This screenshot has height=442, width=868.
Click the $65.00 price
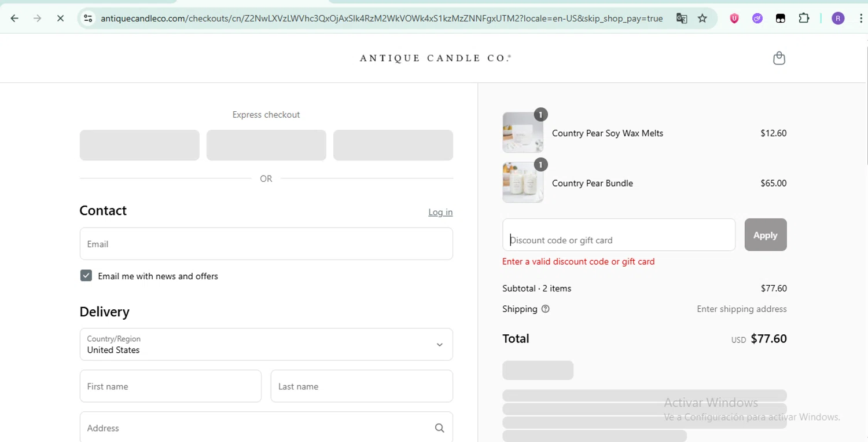click(x=774, y=183)
